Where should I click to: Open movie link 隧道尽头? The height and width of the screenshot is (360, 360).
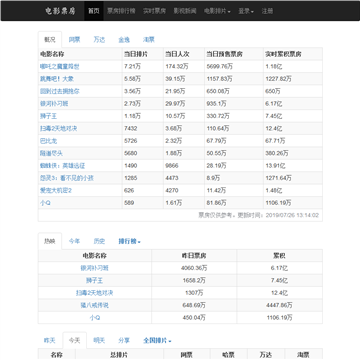point(51,153)
